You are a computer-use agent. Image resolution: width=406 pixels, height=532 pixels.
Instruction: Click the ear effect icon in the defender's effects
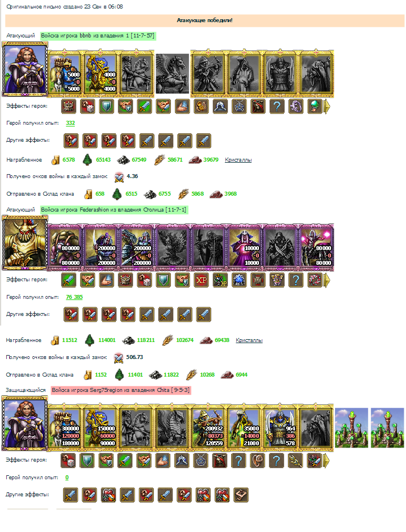(258, 461)
